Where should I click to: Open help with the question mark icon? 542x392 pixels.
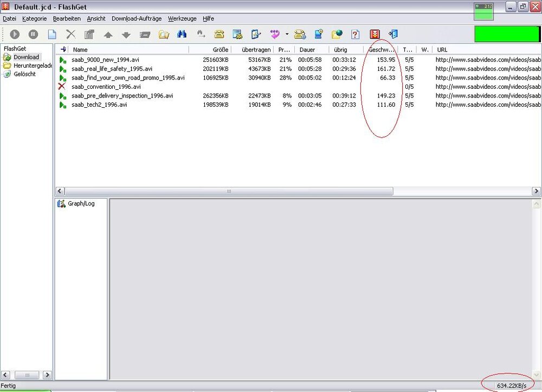pos(356,34)
